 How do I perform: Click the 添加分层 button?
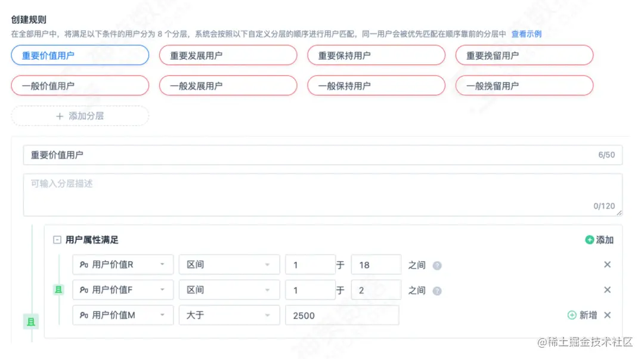pos(80,116)
